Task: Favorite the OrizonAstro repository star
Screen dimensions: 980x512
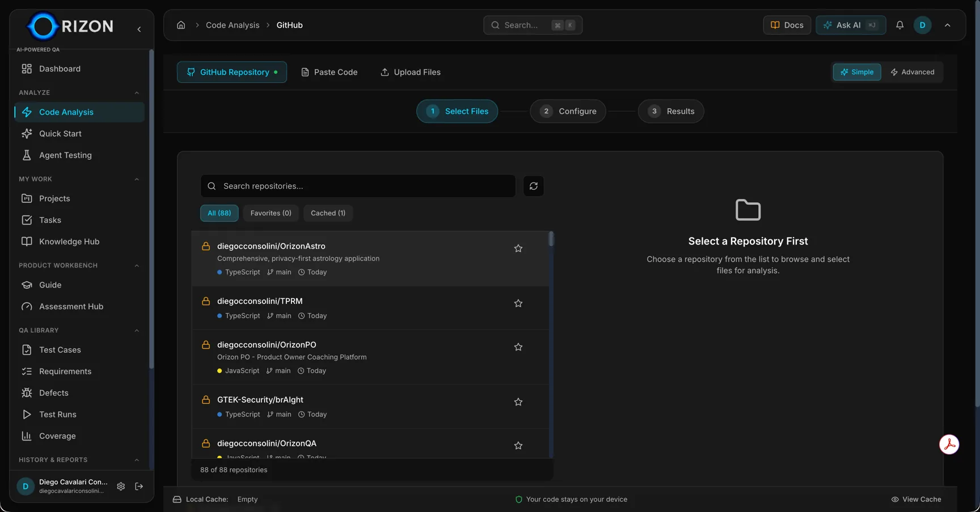Action: 518,248
